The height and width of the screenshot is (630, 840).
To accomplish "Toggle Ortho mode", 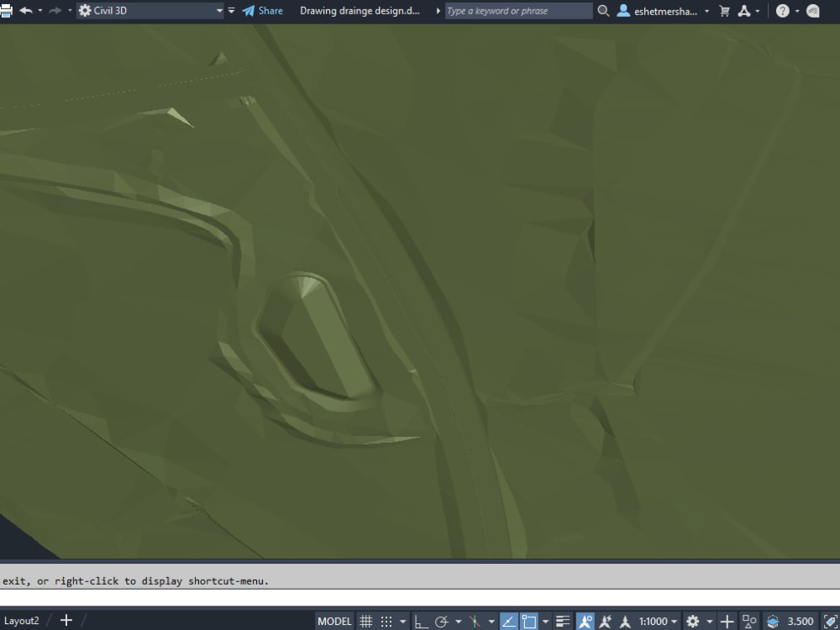I will click(421, 622).
